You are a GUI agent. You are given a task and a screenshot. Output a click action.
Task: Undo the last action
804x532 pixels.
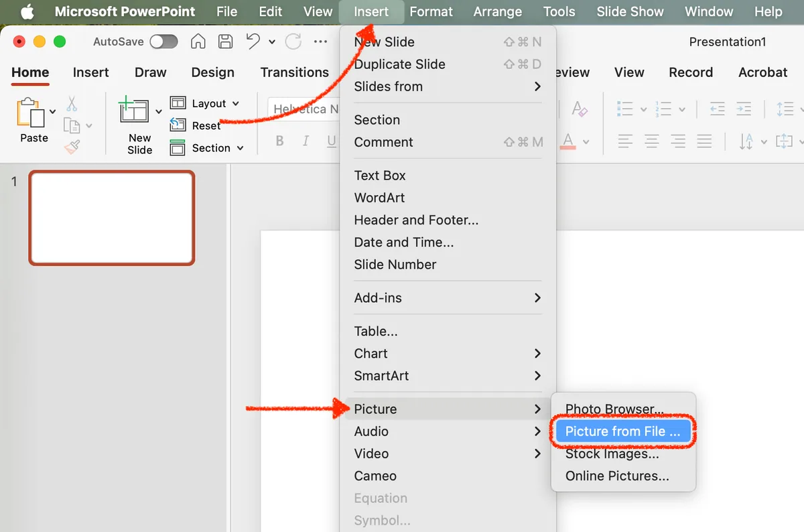253,42
